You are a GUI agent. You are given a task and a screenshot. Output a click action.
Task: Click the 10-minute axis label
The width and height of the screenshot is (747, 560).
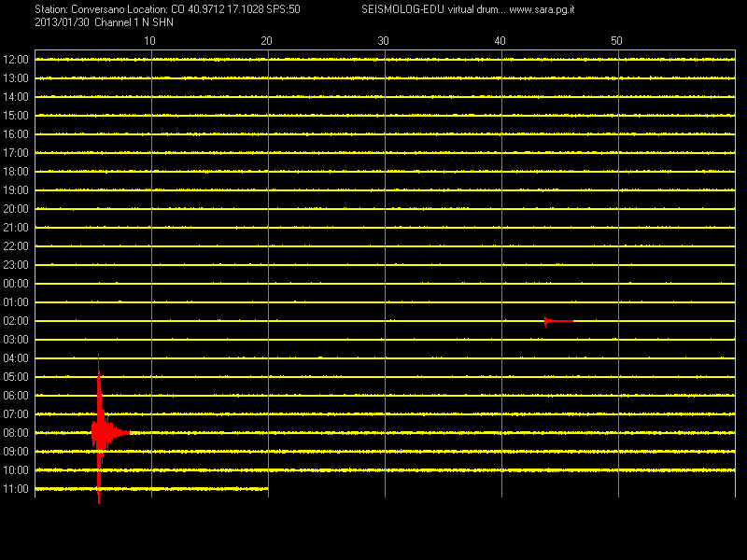(149, 41)
